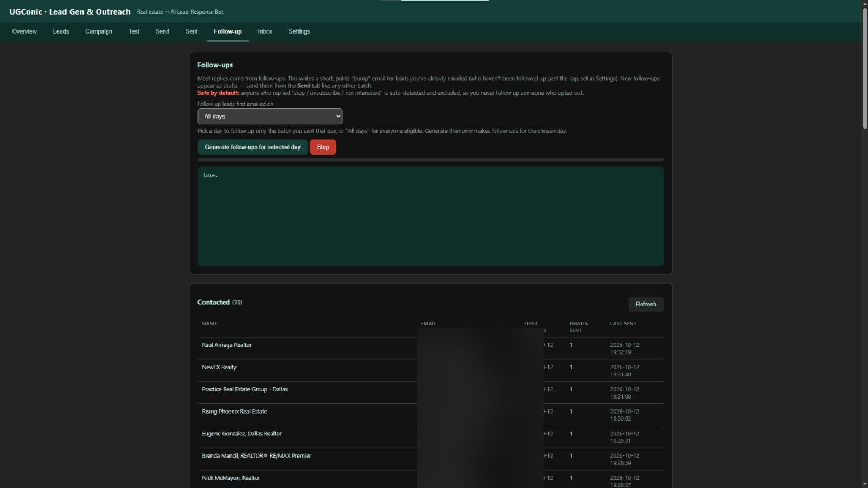Expand the All days dropdown
The width and height of the screenshot is (868, 488).
click(270, 116)
